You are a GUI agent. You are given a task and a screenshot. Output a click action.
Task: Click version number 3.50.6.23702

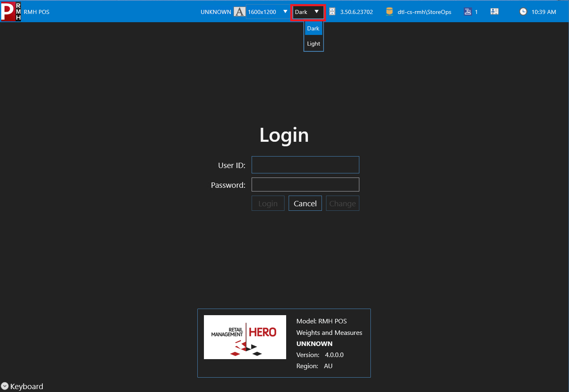(x=356, y=12)
